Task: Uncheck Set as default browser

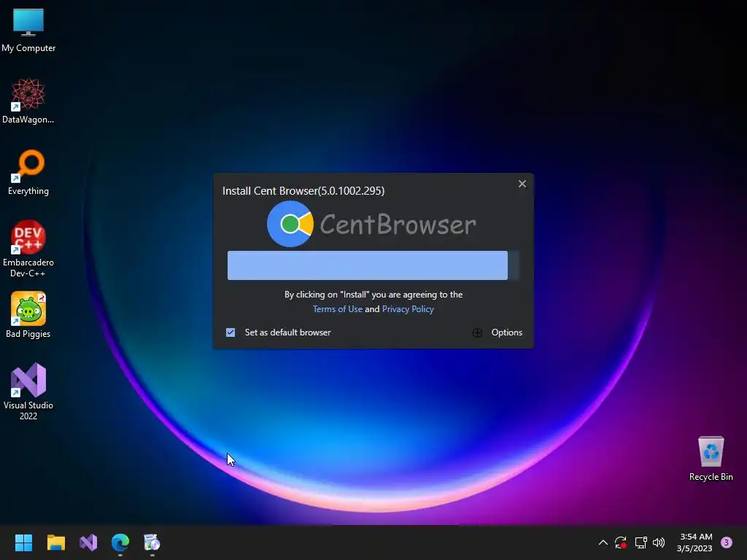Action: pyautogui.click(x=231, y=332)
